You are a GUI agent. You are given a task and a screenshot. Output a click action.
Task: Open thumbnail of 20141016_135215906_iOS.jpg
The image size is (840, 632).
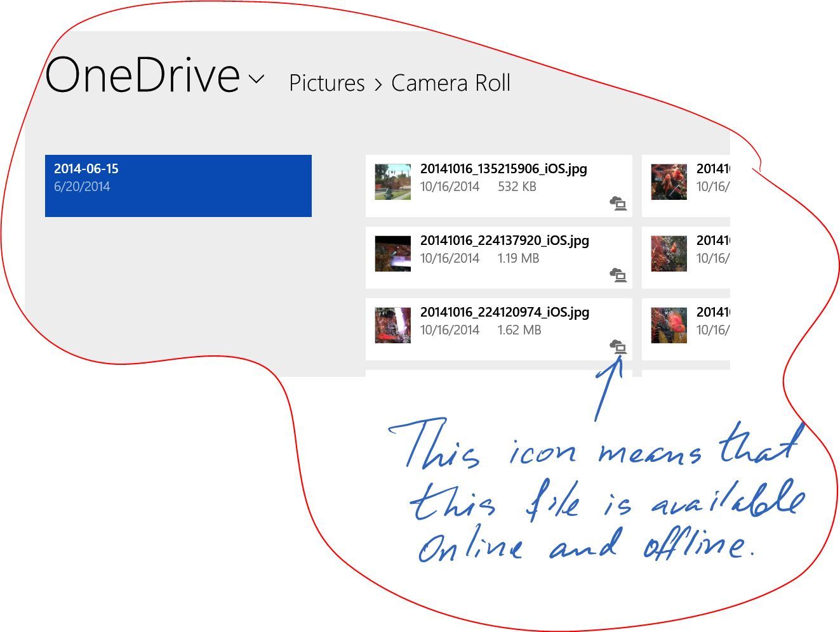click(392, 181)
